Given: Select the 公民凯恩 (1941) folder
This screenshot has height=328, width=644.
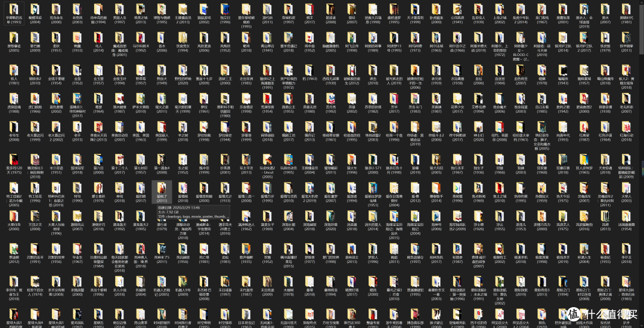Looking at the screenshot, I should (x=457, y=14).
